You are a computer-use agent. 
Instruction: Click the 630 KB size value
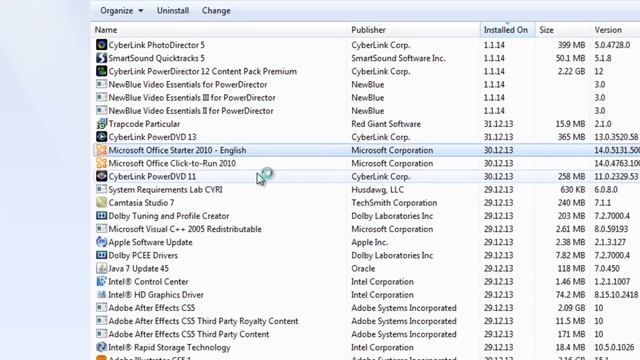pos(573,189)
